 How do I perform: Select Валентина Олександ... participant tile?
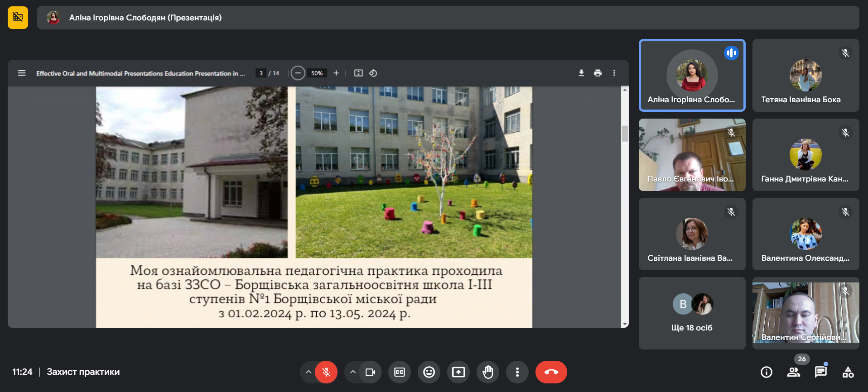tap(805, 234)
